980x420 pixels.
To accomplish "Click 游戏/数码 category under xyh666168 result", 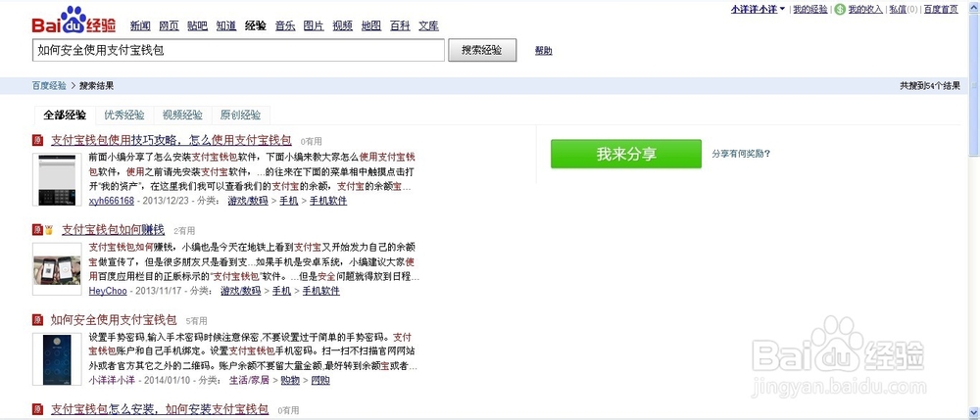I will pyautogui.click(x=248, y=201).
